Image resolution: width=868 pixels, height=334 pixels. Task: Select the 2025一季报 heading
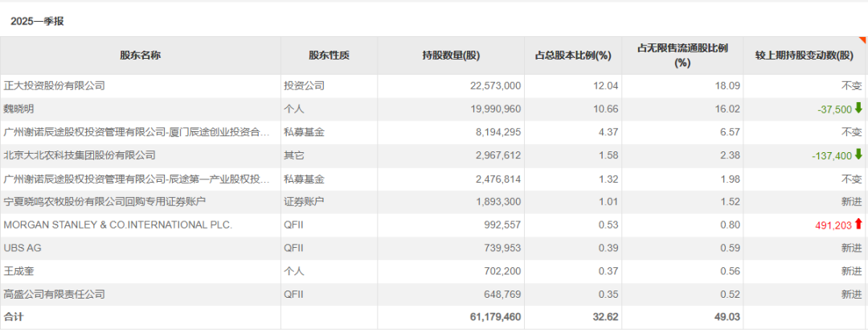click(x=37, y=22)
